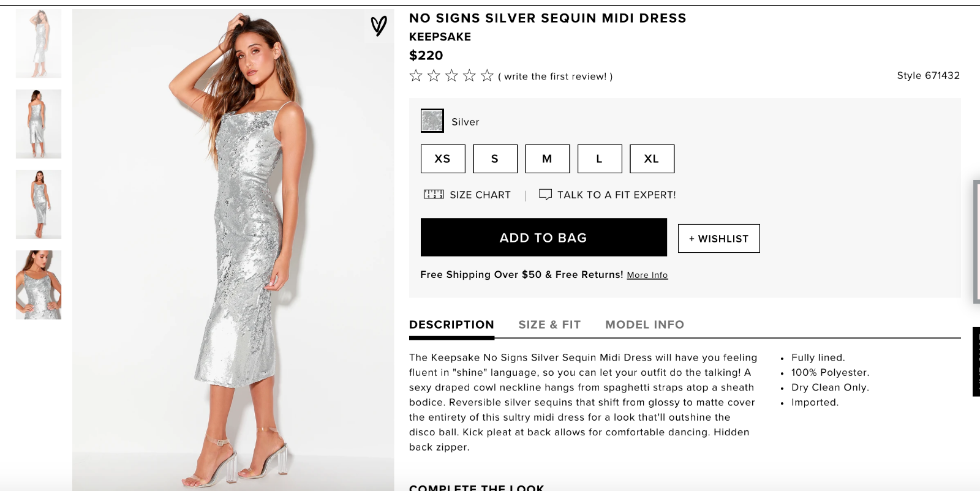Open the Model Info tab
980x491 pixels.
(x=644, y=325)
